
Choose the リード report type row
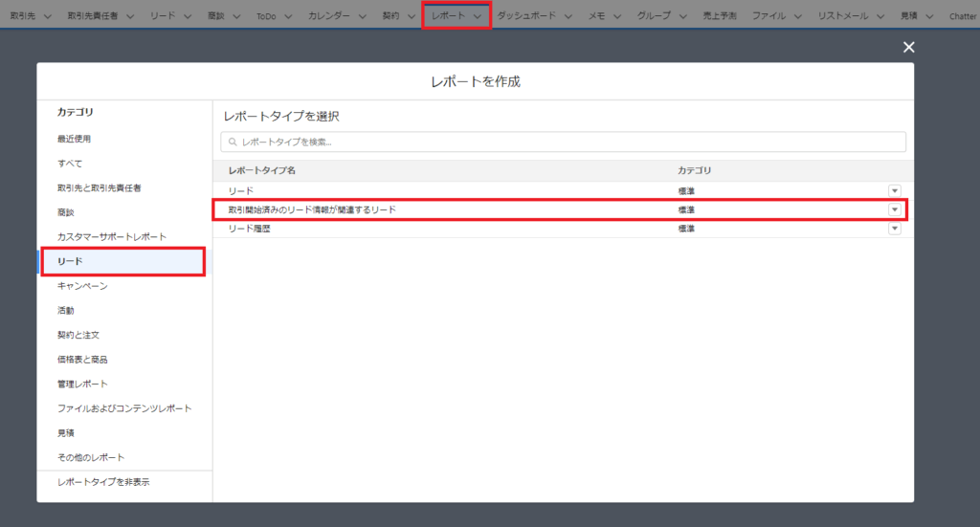pyautogui.click(x=563, y=191)
